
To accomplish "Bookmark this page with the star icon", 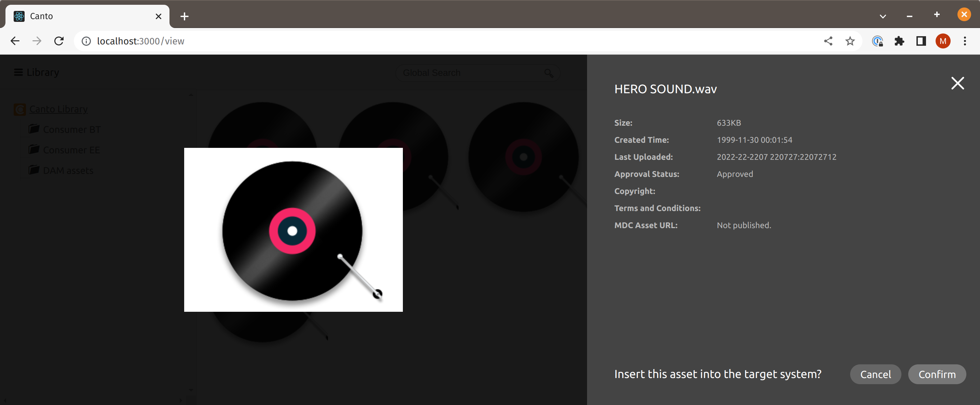I will 850,41.
